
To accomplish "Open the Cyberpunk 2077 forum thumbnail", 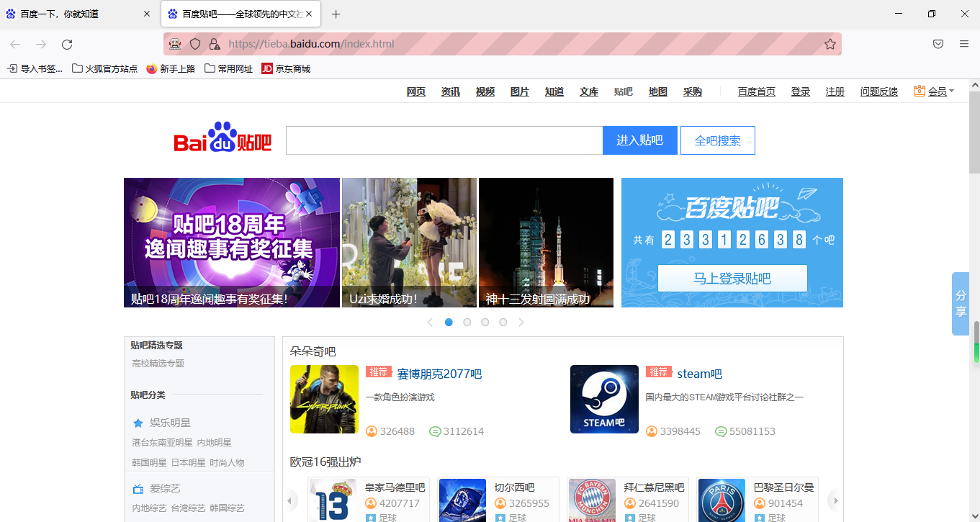I will coord(324,399).
